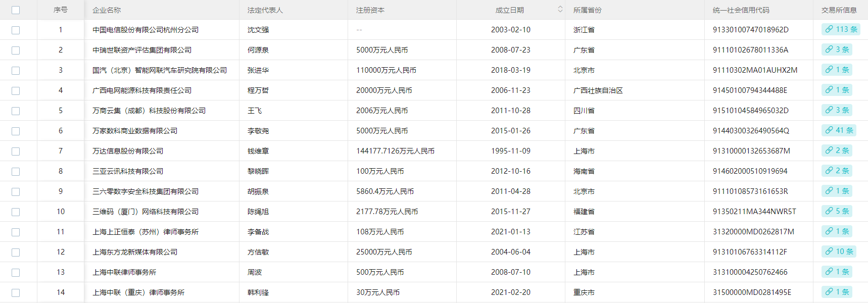Image resolution: width=868 pixels, height=303 pixels.
Task: Click the province cell 海南省
Action: tap(584, 171)
